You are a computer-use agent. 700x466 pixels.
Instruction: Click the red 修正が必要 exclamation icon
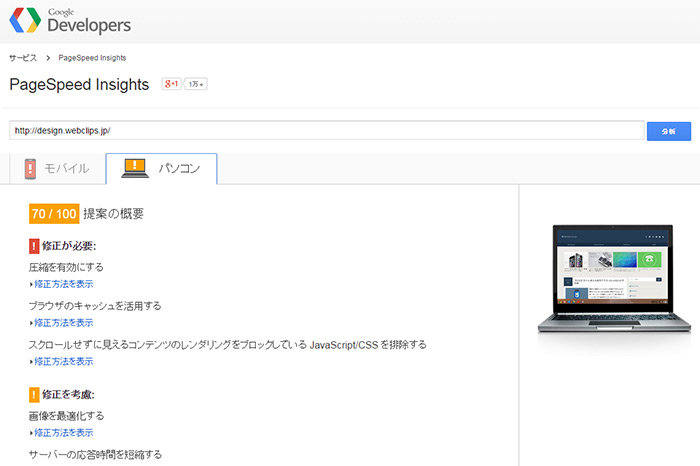pos(34,246)
